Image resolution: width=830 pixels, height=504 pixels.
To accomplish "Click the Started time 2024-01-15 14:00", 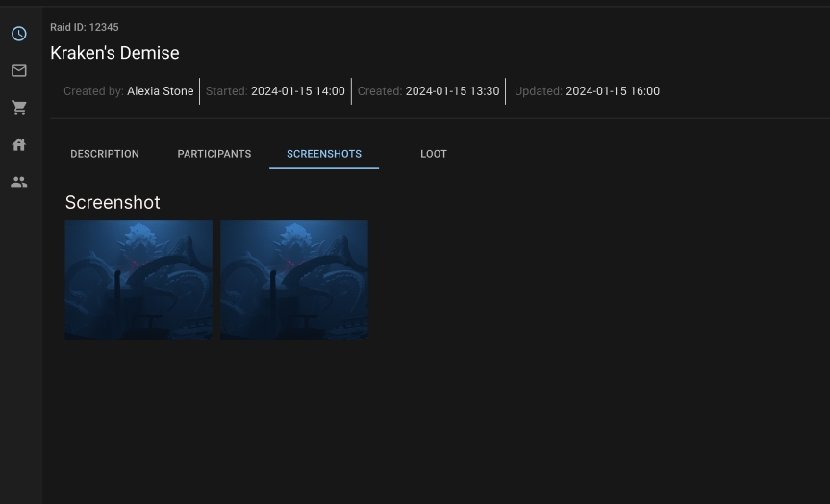I will pos(297,91).
